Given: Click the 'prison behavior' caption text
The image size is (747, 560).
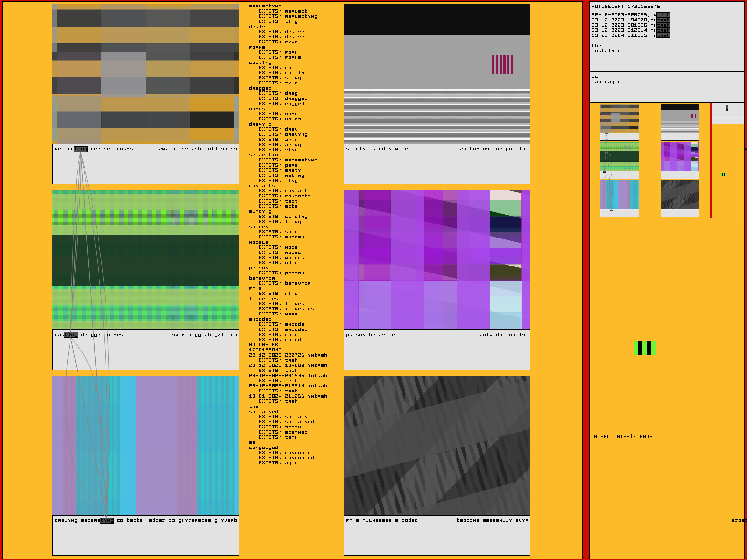Looking at the screenshot, I should pyautogui.click(x=370, y=335).
